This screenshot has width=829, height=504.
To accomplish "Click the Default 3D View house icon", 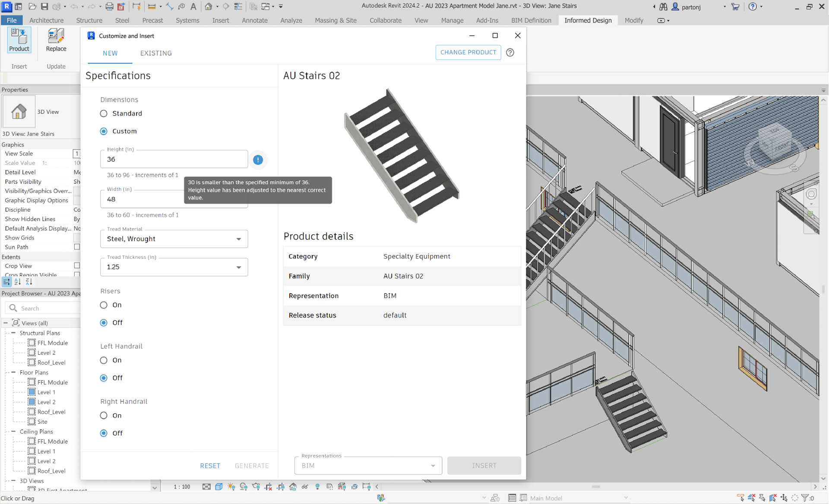I will tap(209, 6).
